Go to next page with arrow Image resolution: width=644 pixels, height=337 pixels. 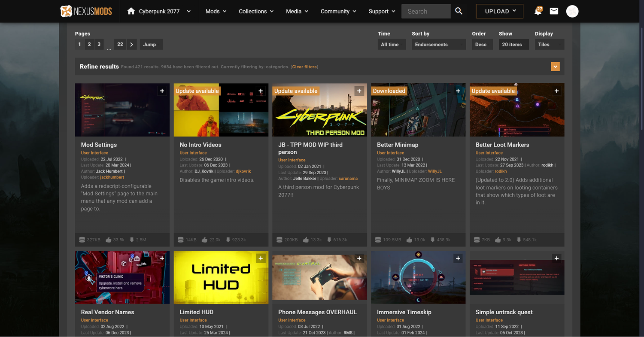click(x=132, y=44)
